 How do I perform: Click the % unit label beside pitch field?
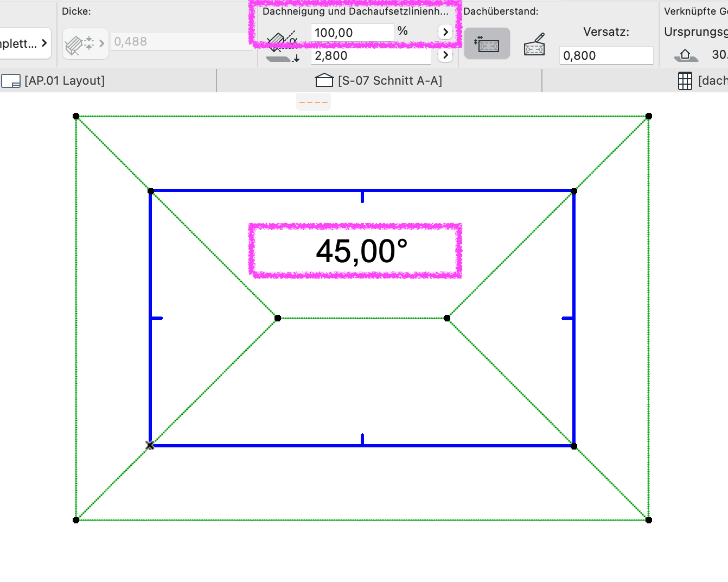tap(403, 31)
